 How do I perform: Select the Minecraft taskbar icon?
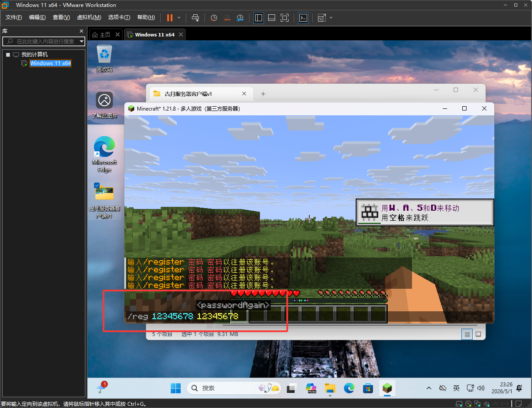(x=387, y=388)
